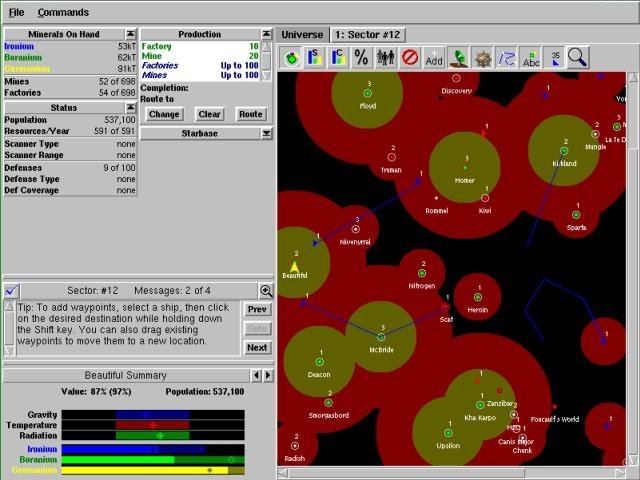Switch to the Universe tab

(302, 35)
